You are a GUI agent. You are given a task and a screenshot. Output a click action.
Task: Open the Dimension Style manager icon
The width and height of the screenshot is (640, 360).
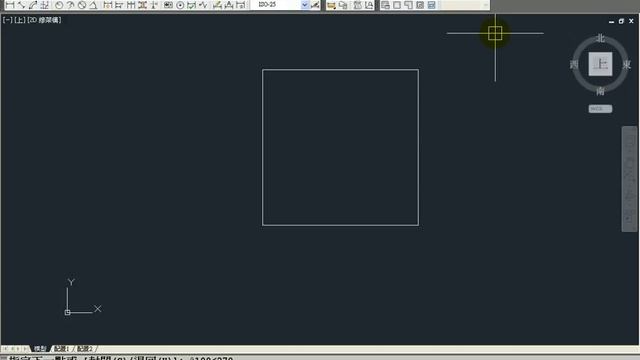[315, 5]
